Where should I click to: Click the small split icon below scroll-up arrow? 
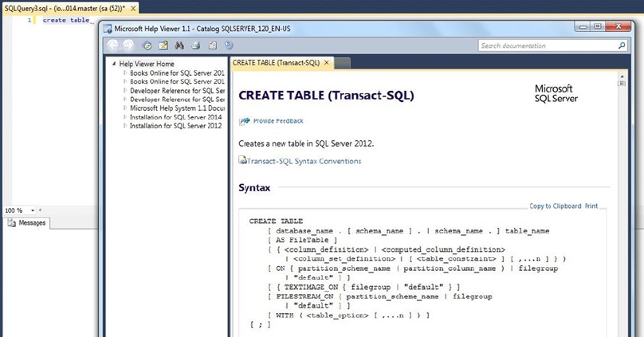click(622, 84)
